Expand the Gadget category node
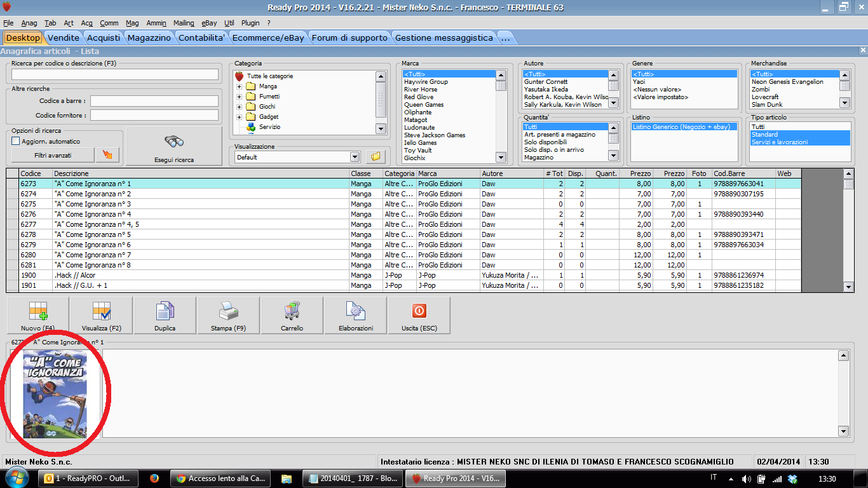Image resolution: width=868 pixels, height=488 pixels. (240, 117)
